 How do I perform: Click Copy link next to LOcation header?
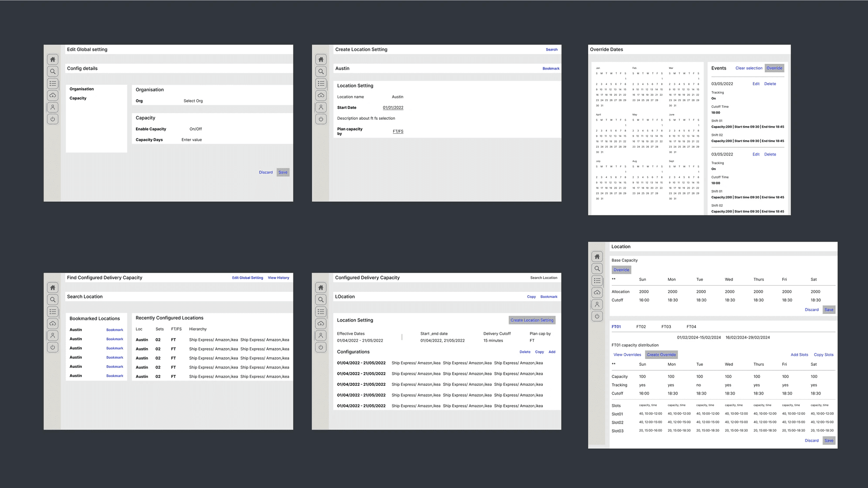click(x=531, y=297)
